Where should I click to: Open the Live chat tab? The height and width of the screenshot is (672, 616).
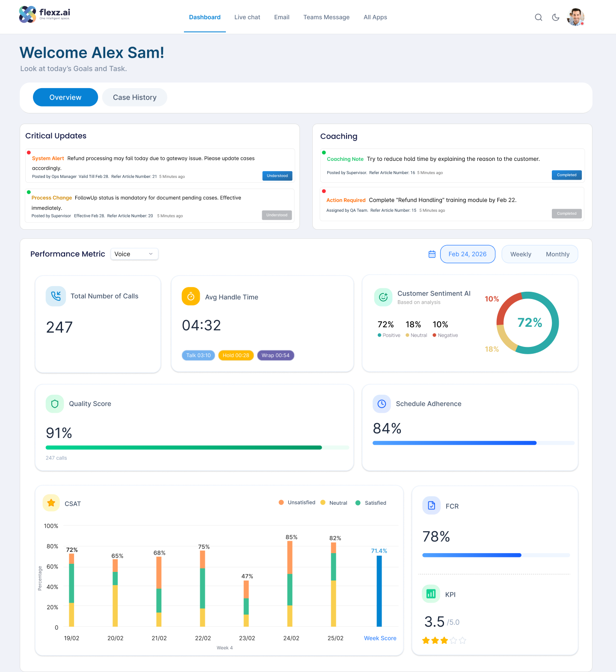point(247,17)
